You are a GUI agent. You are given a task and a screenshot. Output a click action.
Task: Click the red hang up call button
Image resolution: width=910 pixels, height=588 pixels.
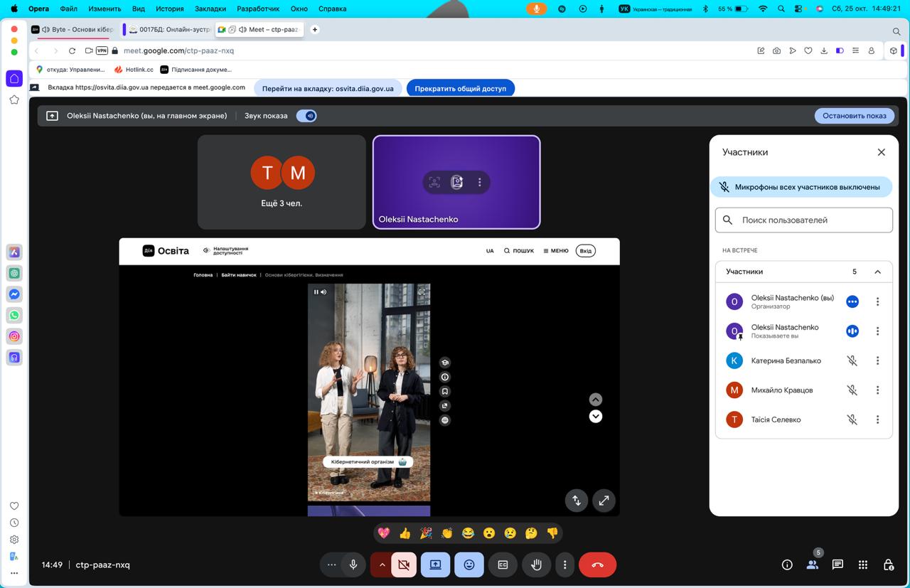coord(597,565)
